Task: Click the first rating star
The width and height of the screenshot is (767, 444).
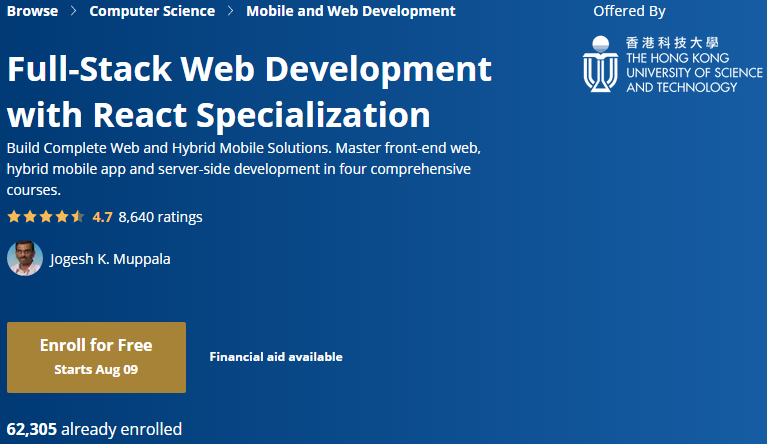Action: pyautogui.click(x=14, y=216)
